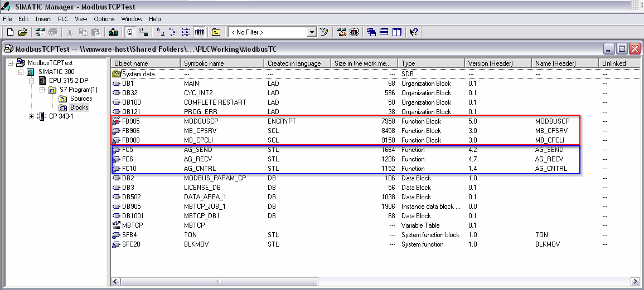Click the horizontal scrollbar right arrow
644x290 pixels.
635,281
